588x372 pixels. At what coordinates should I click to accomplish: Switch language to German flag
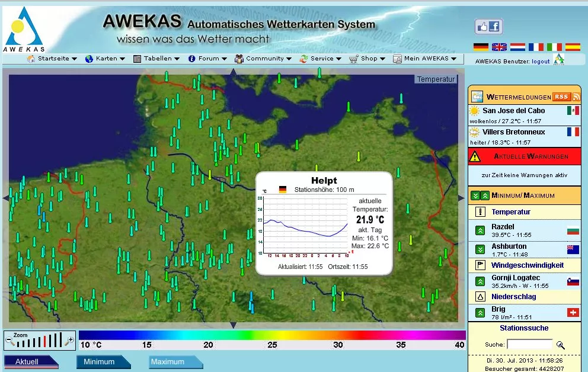[x=481, y=47]
